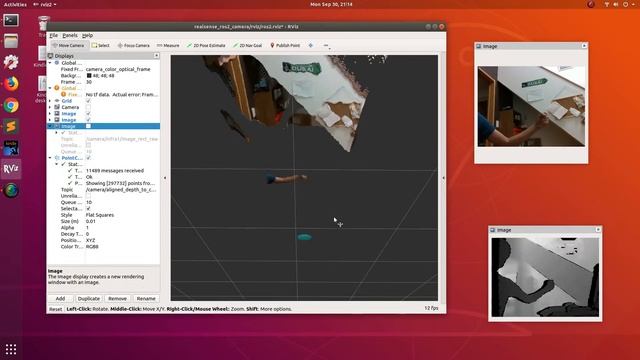Image resolution: width=640 pixels, height=360 pixels.
Task: Click the Size (m) value 0.01
Action: 91,221
